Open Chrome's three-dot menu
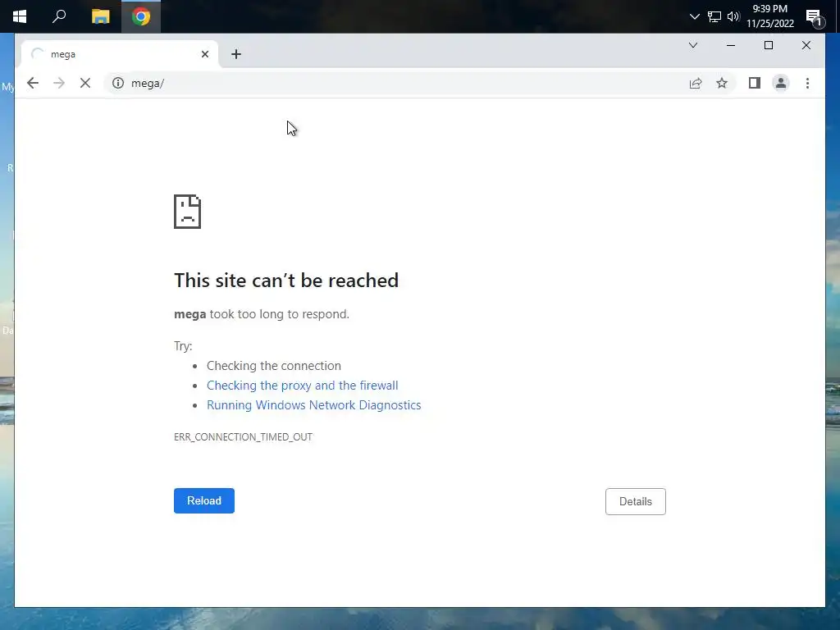Viewport: 840px width, 630px height. coord(807,83)
